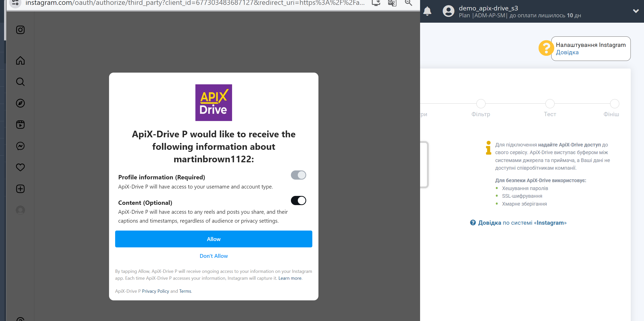
Task: Expand the account menu chevron
Action: pos(636,11)
